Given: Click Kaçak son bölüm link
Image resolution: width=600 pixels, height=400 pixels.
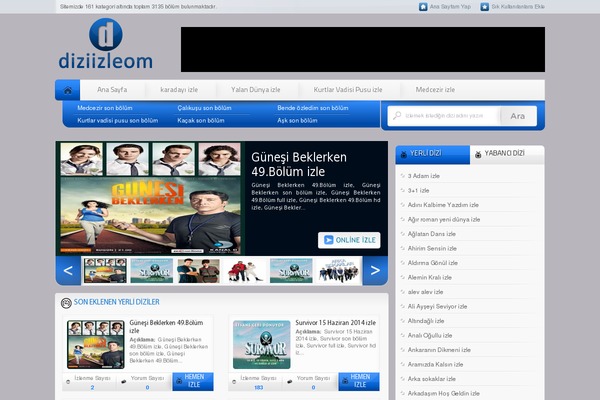Looking at the screenshot, I should point(201,120).
